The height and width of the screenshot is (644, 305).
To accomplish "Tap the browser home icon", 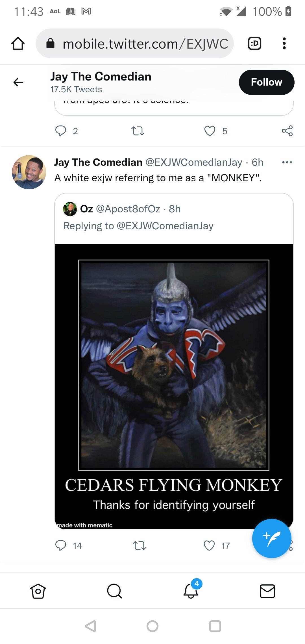I will pos(18,43).
